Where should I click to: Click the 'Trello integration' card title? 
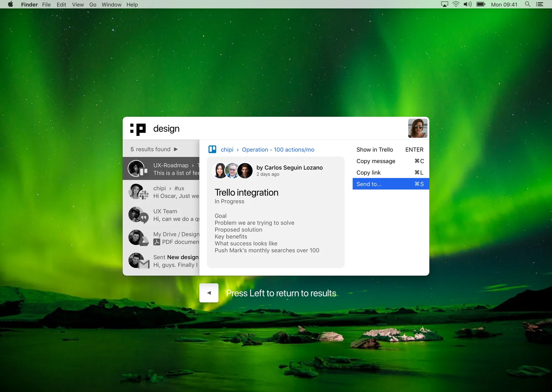pos(246,192)
